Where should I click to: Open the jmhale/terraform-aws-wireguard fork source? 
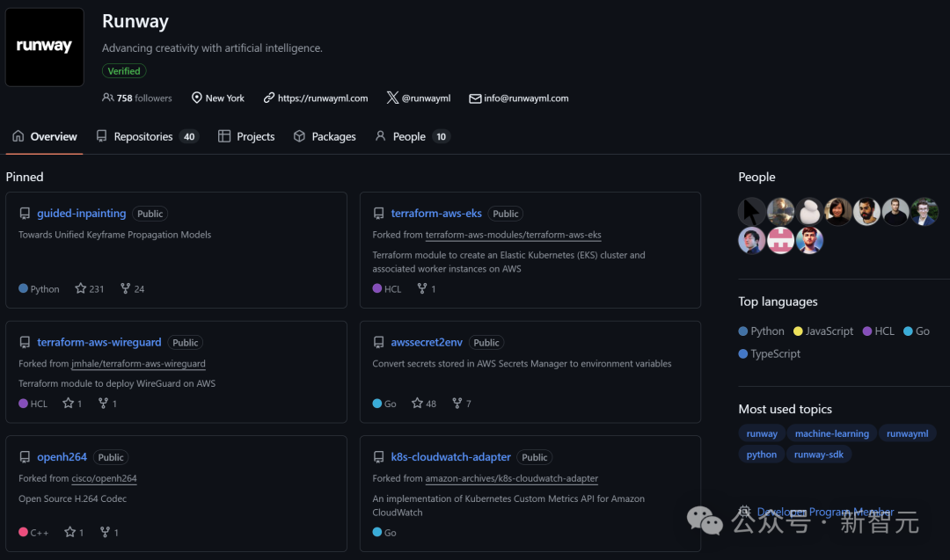138,364
